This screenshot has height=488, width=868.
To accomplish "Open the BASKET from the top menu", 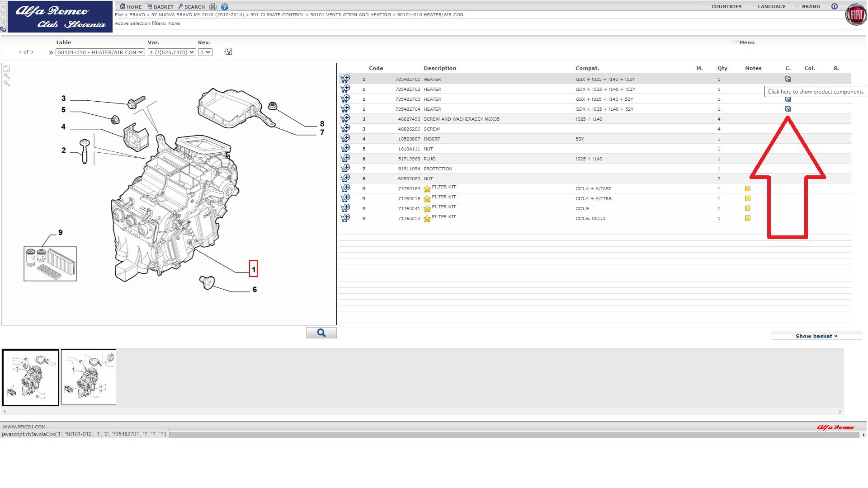I will tap(160, 7).
